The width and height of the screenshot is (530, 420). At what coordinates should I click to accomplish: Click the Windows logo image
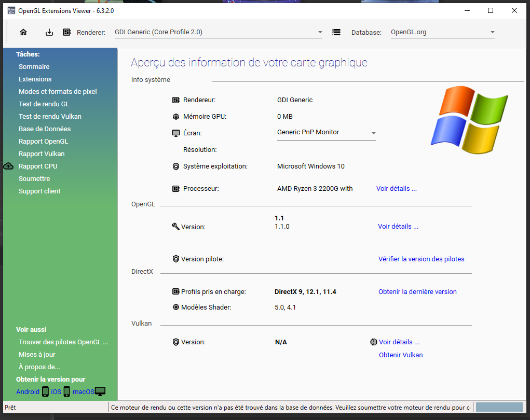469,120
